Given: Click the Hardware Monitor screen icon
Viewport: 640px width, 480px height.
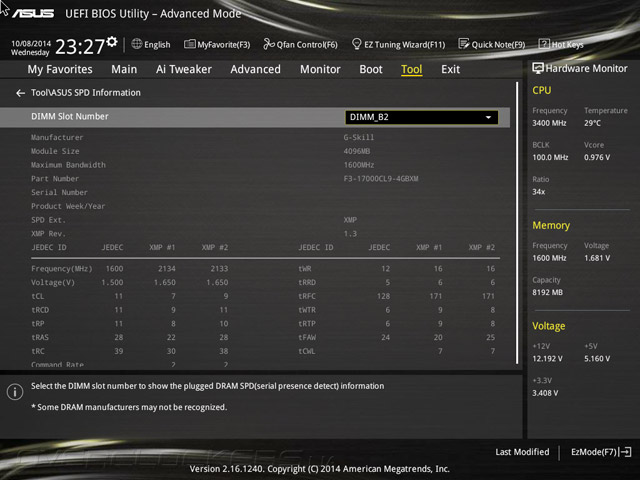Looking at the screenshot, I should pos(538,68).
